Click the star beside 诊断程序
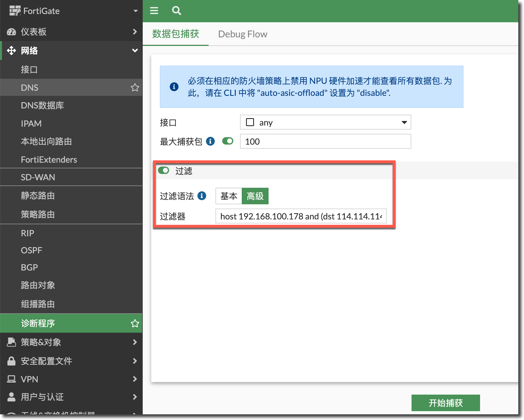The width and height of the screenshot is (524, 420). tap(135, 323)
